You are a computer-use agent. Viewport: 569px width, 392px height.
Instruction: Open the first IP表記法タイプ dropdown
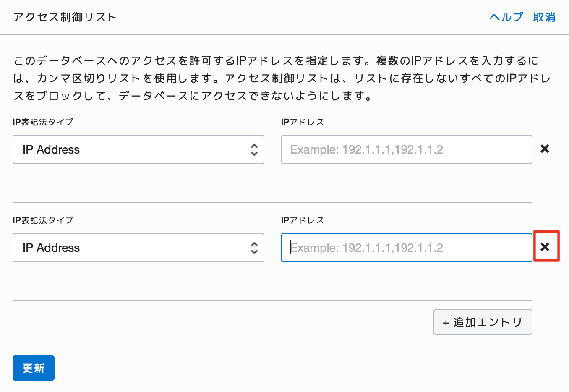pos(138,149)
